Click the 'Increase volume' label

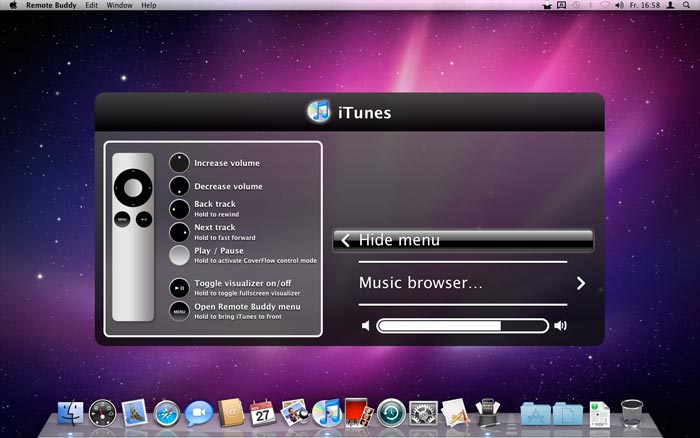227,163
